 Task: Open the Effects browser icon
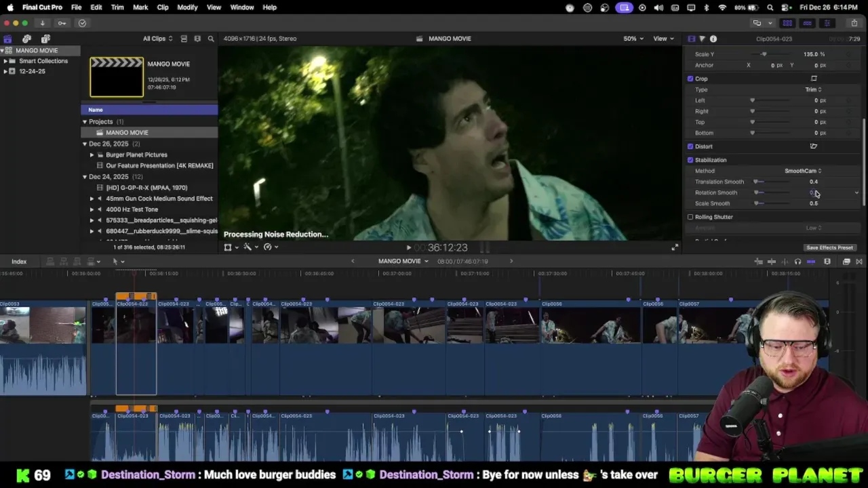(x=846, y=262)
